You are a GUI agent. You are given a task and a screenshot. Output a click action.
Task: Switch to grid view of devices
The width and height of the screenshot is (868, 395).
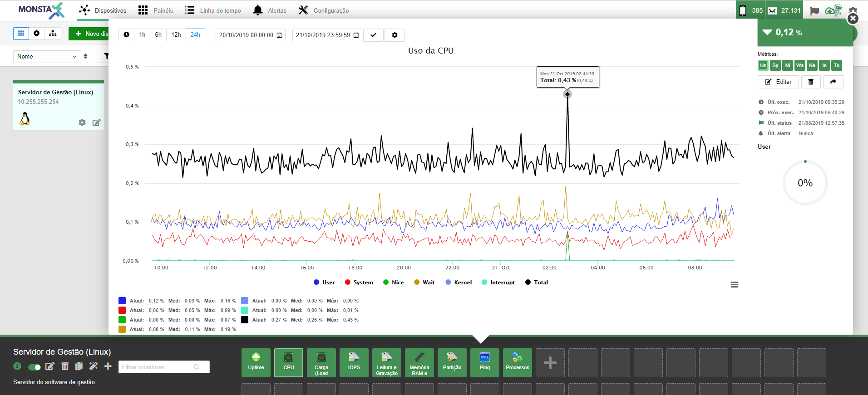point(21,34)
